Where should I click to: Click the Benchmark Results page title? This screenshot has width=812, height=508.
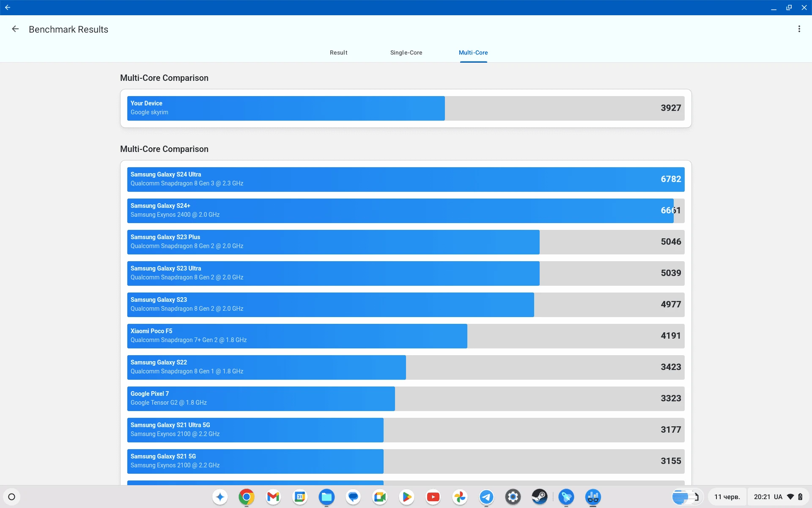pos(69,29)
